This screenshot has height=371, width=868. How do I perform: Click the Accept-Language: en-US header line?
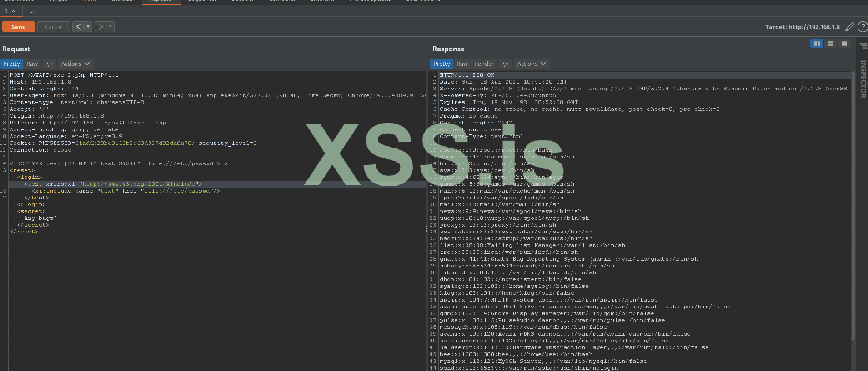pyautogui.click(x=66, y=137)
